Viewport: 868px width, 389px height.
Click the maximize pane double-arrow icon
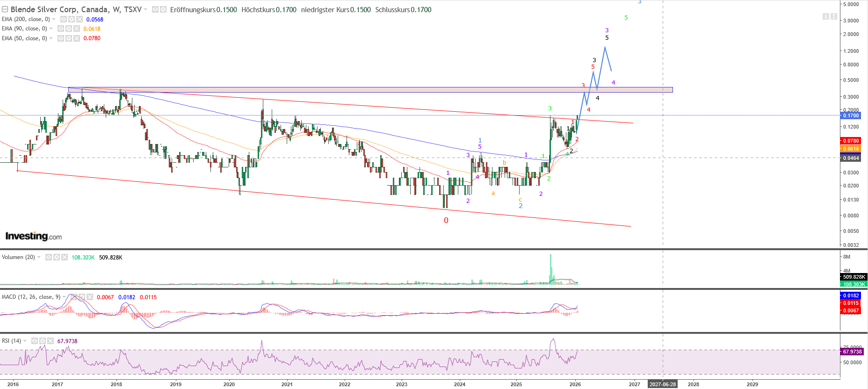point(834,16)
